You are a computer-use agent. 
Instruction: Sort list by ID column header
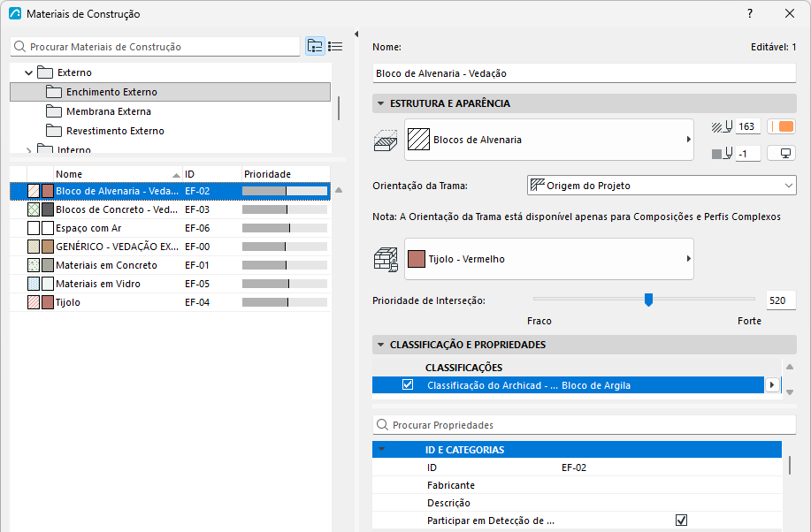pyautogui.click(x=212, y=174)
